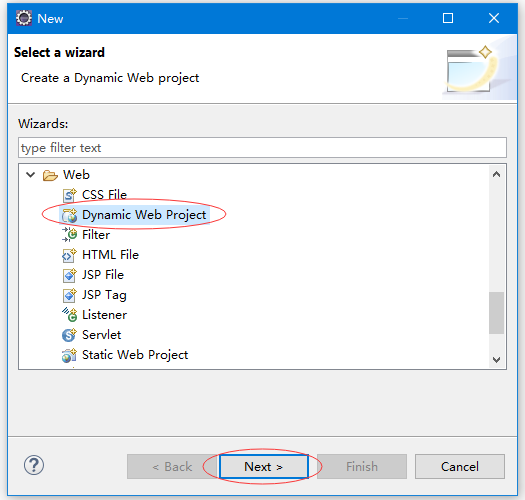Select the JSP Tag icon

pyautogui.click(x=69, y=295)
